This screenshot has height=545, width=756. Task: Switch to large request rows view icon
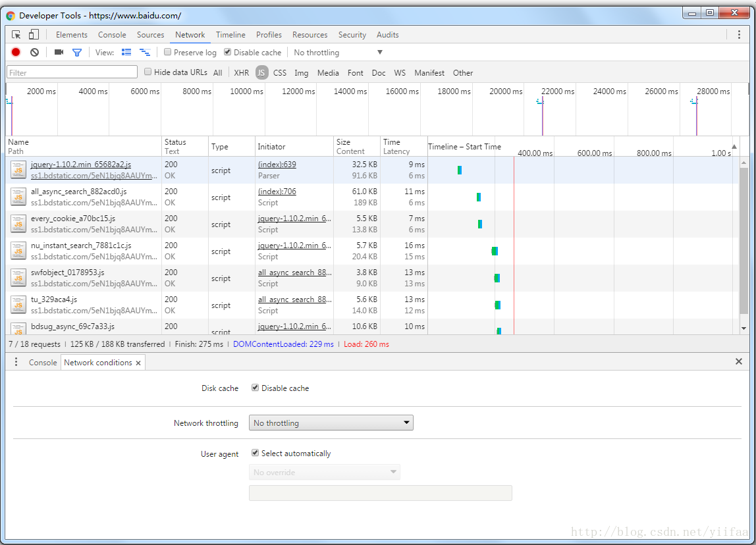[x=126, y=52]
